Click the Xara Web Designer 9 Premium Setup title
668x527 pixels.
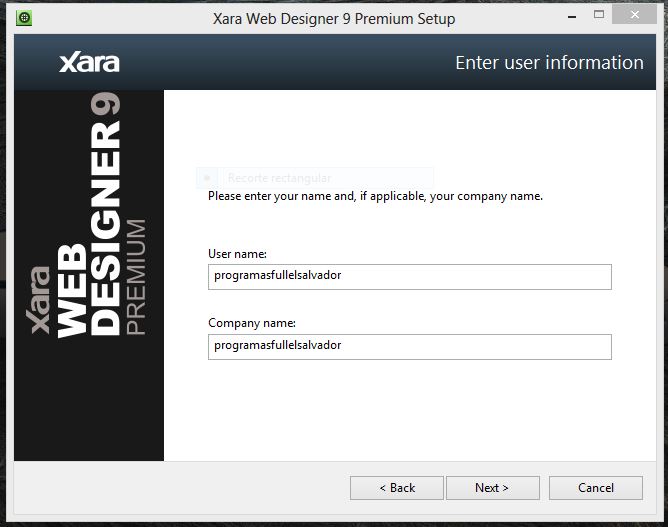coord(334,19)
